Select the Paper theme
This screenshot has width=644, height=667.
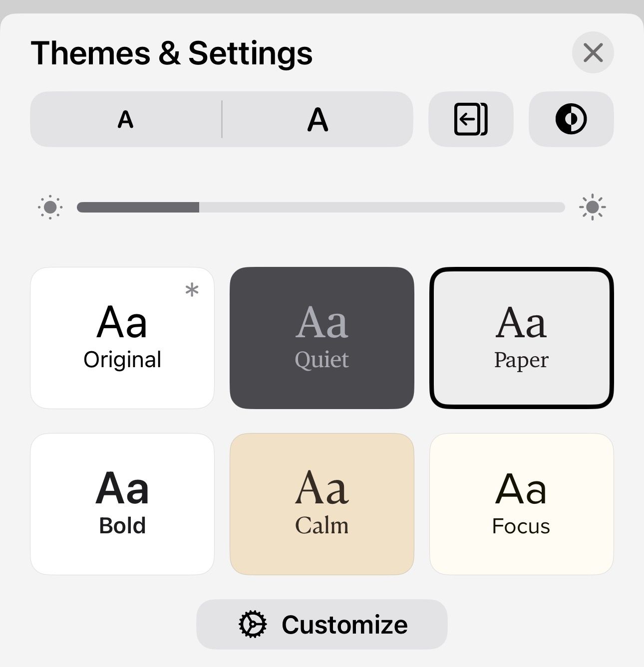coord(522,338)
